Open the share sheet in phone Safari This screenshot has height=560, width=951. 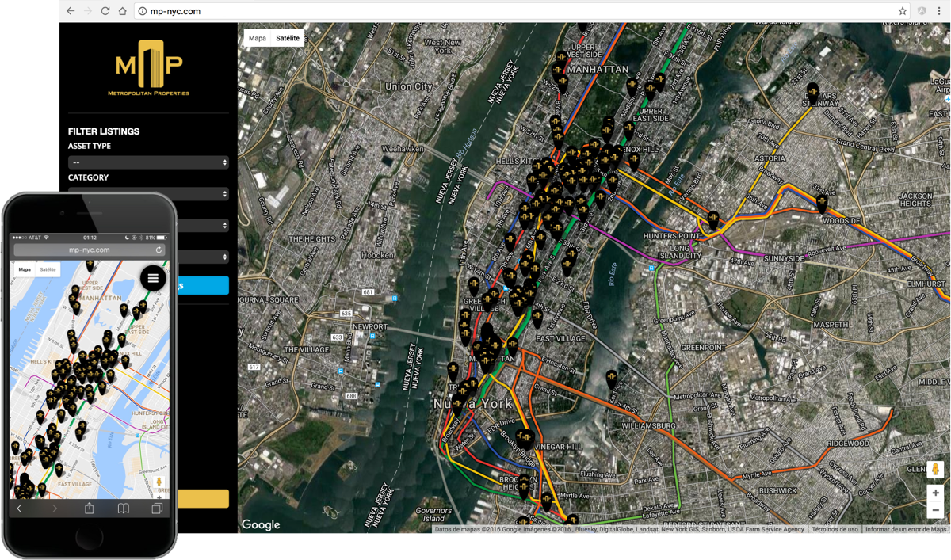pos(90,508)
